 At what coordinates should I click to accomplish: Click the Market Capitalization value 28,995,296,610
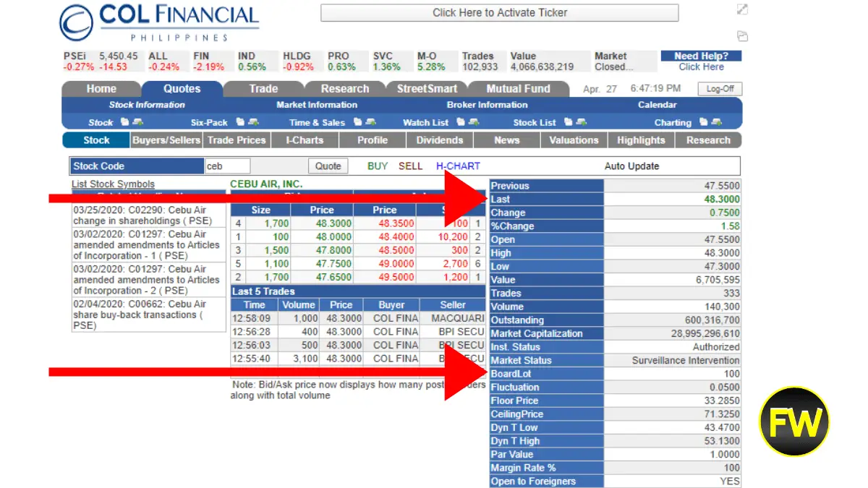(x=705, y=333)
